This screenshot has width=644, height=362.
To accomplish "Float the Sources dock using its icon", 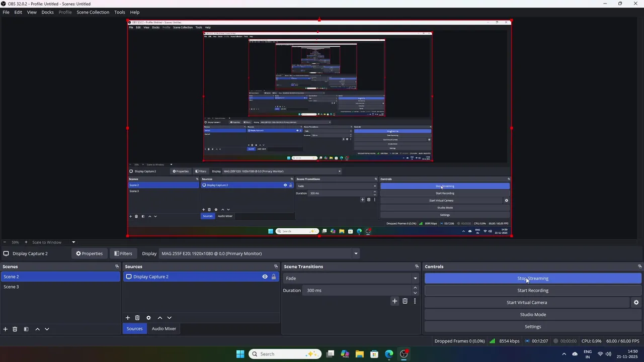I will point(276,266).
